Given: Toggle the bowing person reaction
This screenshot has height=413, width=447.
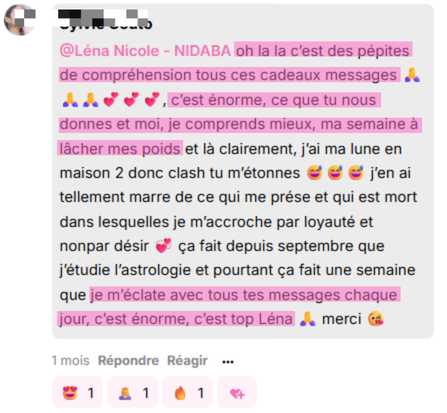Looking at the screenshot, I should [x=132, y=393].
